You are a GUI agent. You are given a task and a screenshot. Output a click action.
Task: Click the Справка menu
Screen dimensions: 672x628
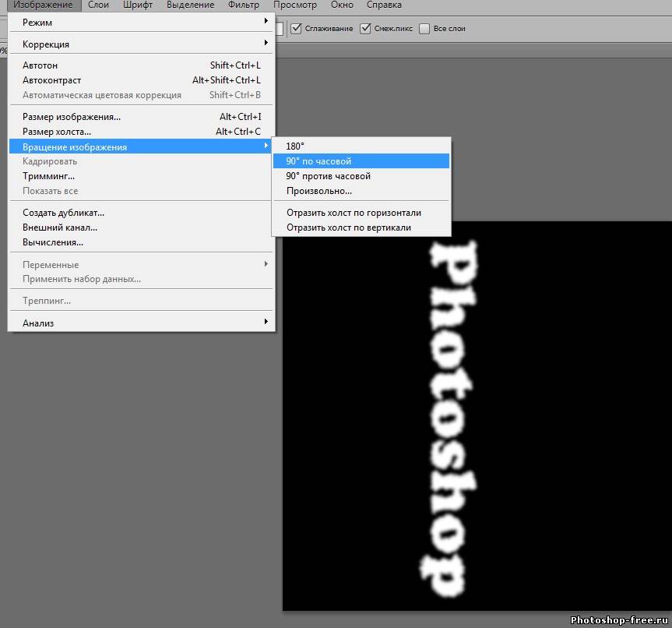[383, 5]
